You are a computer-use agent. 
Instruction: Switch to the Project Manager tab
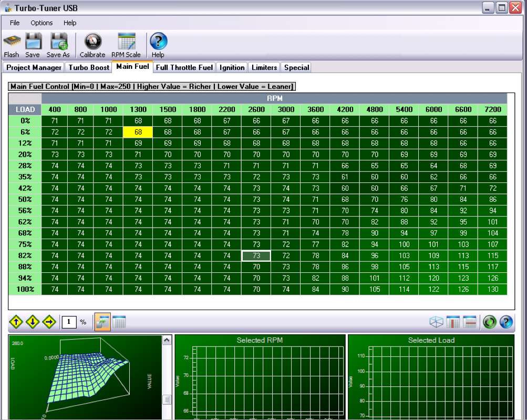coord(34,67)
